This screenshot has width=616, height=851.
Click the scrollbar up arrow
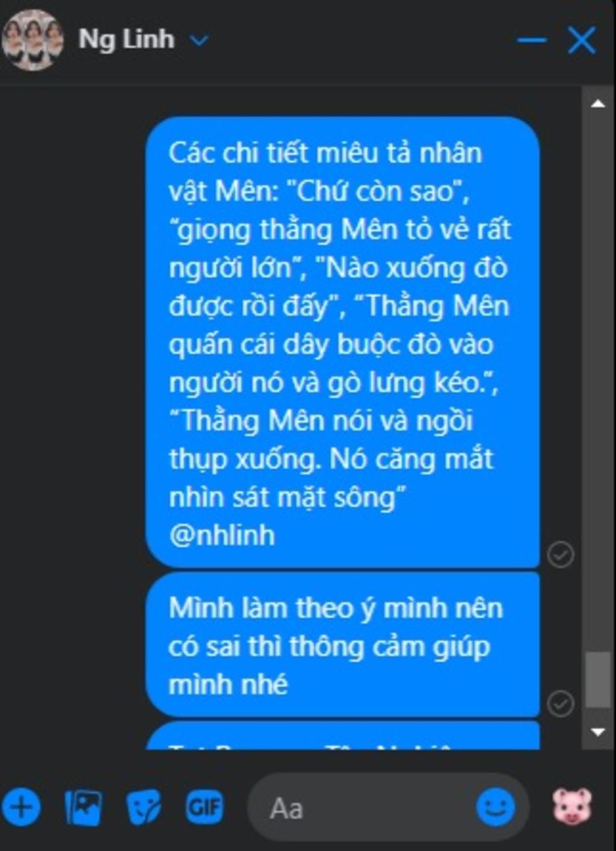pyautogui.click(x=598, y=103)
